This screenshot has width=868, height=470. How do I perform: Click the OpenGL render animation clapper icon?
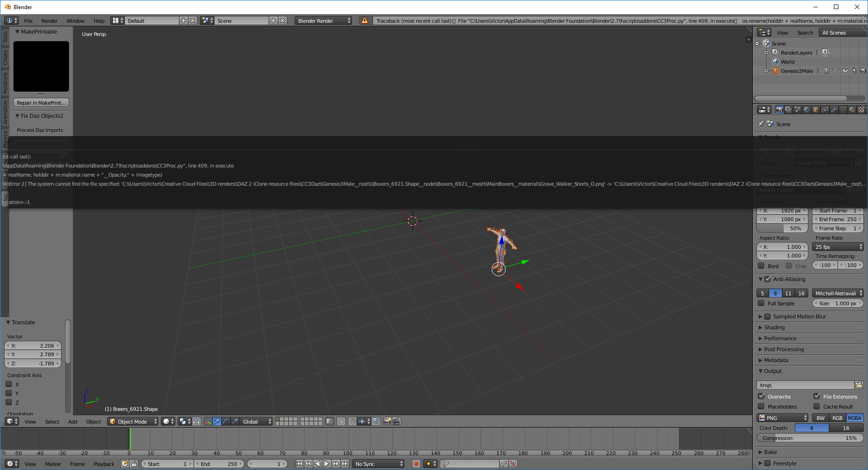coord(396,421)
